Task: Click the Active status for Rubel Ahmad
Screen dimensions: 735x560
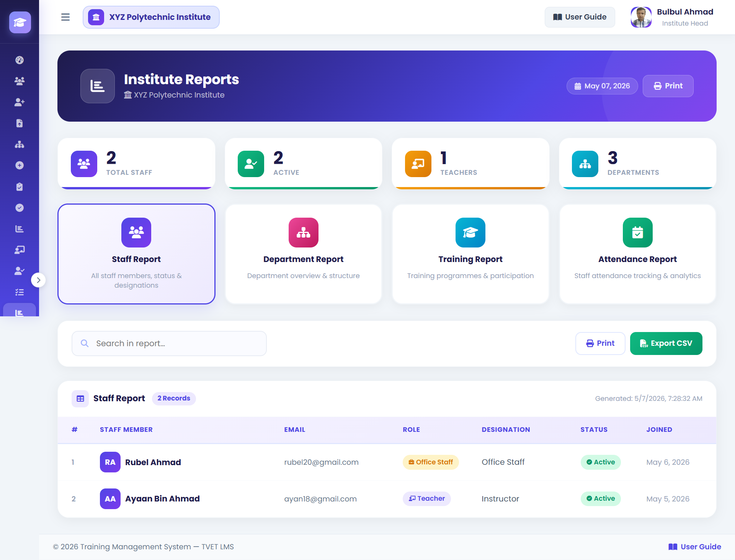Action: [x=601, y=462]
